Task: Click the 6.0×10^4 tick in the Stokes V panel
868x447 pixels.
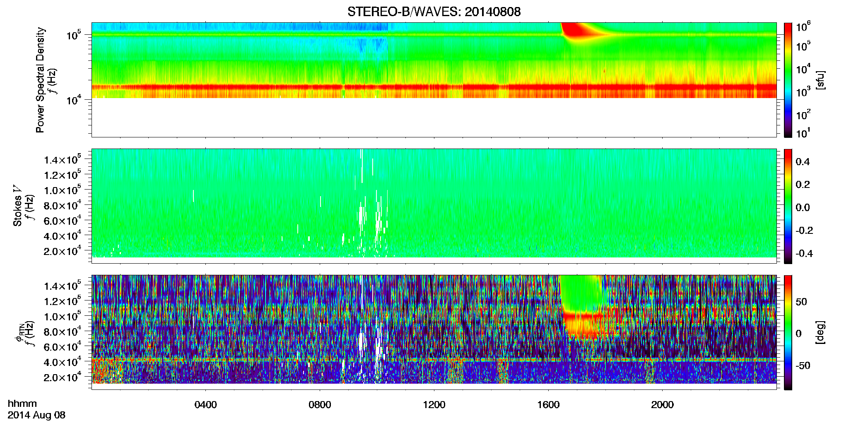Action: click(x=62, y=221)
